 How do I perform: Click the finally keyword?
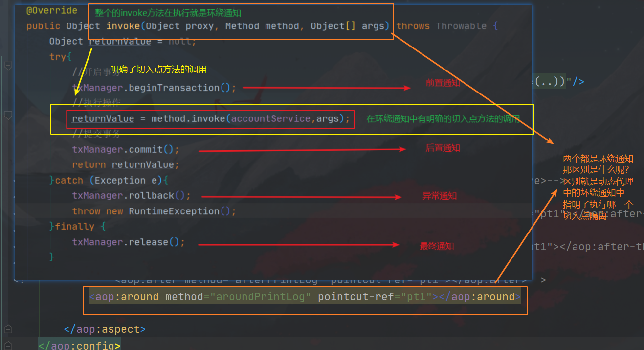[x=74, y=226]
